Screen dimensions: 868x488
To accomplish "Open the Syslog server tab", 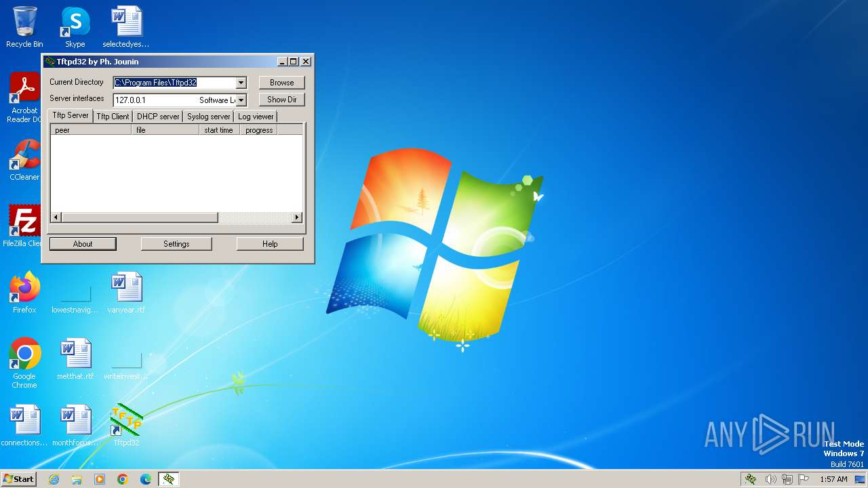I will pyautogui.click(x=208, y=117).
